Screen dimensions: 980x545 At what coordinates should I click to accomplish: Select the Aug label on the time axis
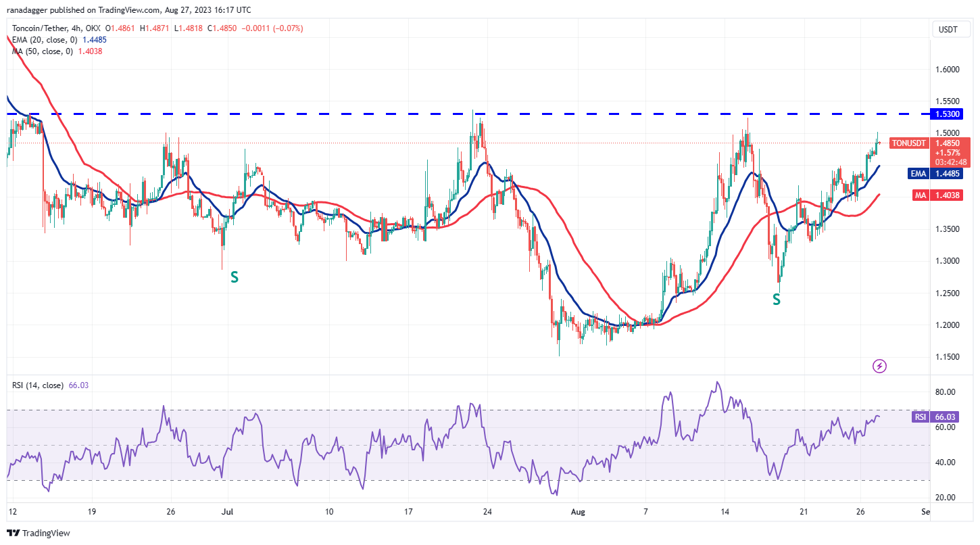(x=578, y=512)
